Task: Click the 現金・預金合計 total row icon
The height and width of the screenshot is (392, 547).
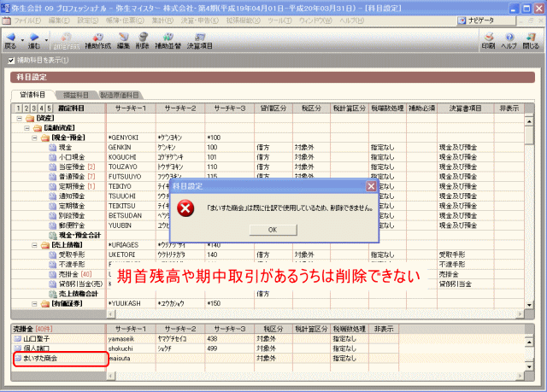Action: tap(53, 236)
